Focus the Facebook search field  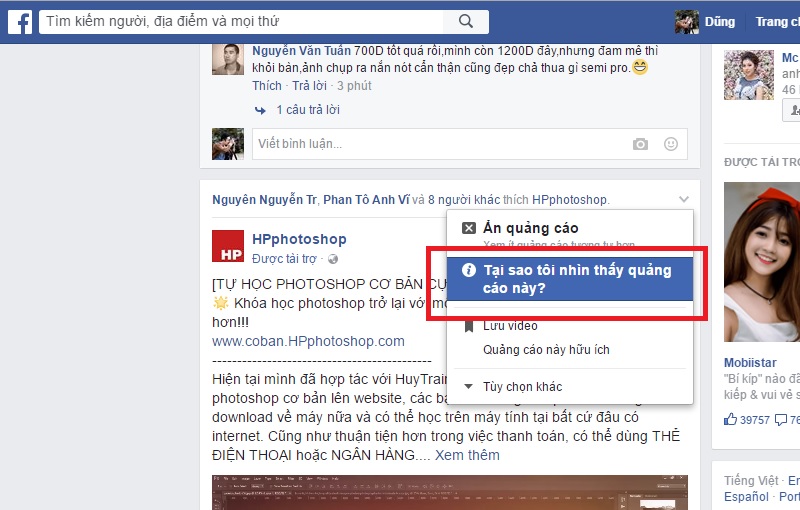click(x=241, y=21)
